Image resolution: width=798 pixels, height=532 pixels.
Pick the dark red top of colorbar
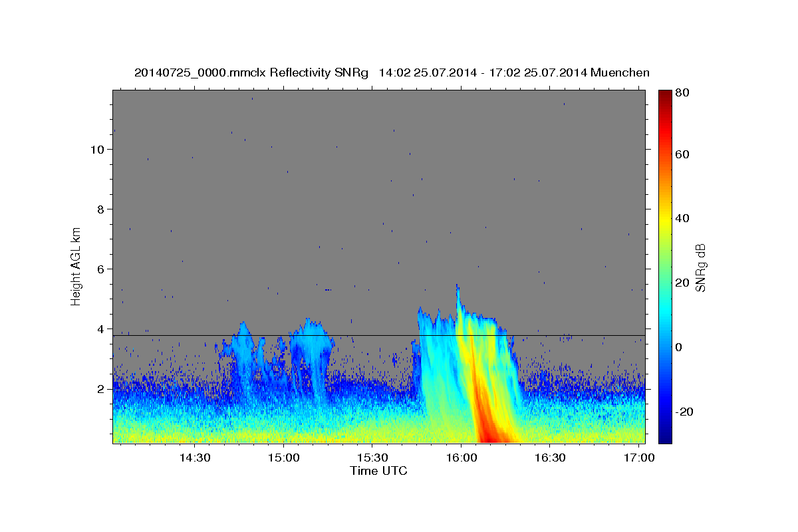(x=664, y=95)
